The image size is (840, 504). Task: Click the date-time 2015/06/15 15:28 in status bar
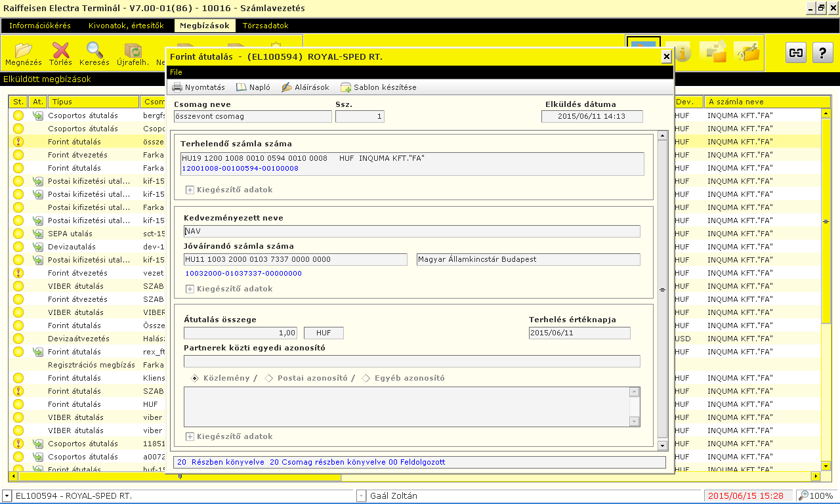[x=746, y=495]
